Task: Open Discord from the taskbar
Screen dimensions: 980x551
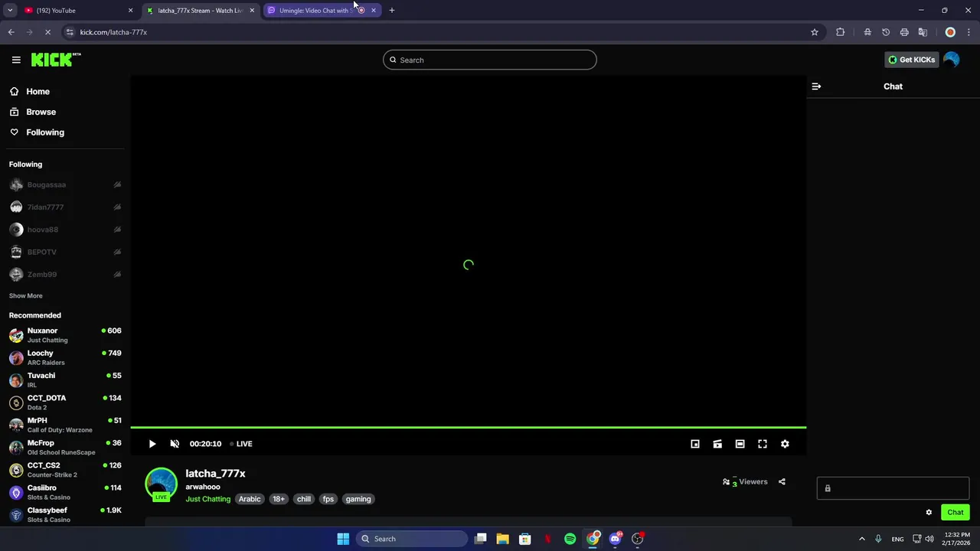Action: pos(615,539)
